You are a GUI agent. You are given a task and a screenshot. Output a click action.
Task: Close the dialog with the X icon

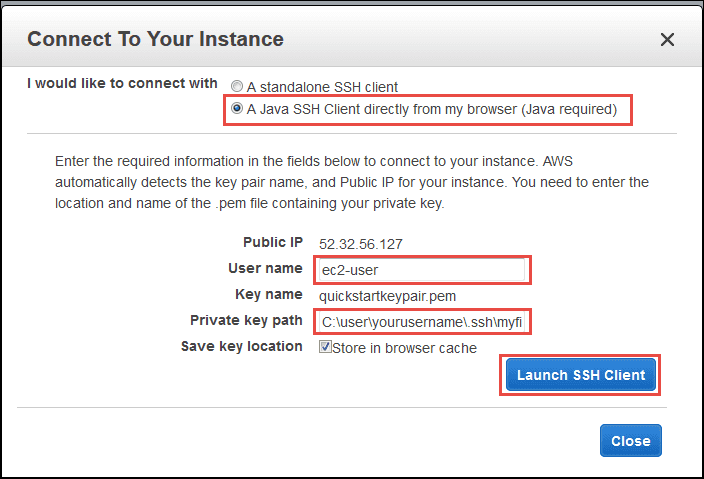[667, 40]
